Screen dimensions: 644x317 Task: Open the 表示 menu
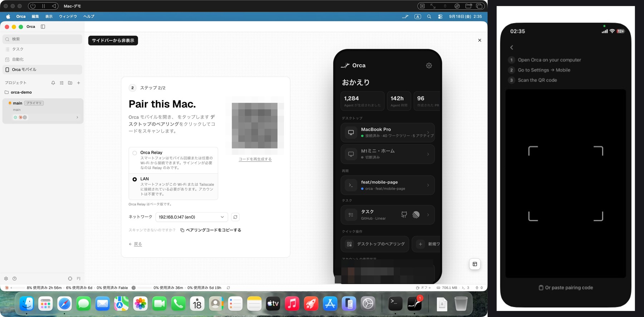point(49,16)
